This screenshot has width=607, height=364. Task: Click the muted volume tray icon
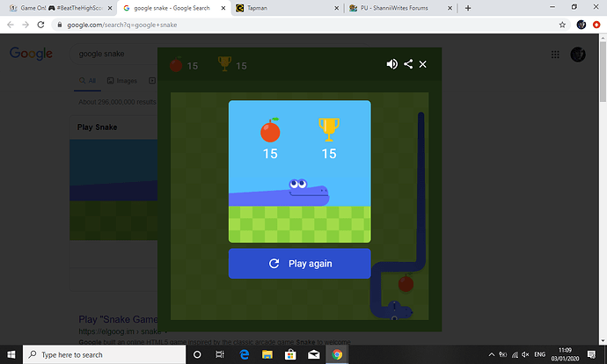point(525,354)
